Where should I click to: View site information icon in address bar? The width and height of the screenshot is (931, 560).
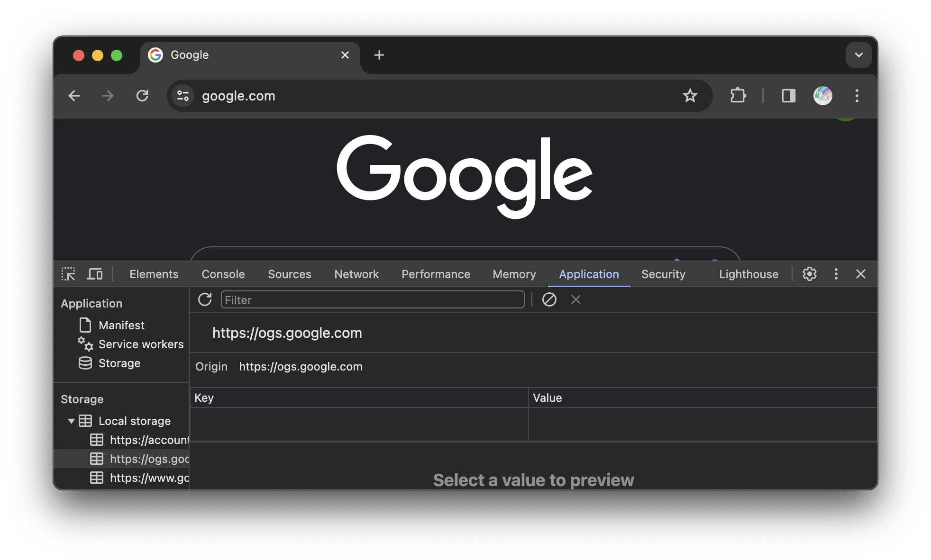tap(183, 96)
